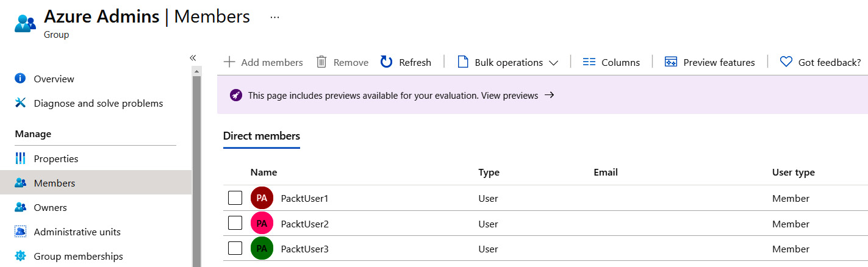This screenshot has width=868, height=267.
Task: Open Diagnose and solve problems
Action: [98, 103]
